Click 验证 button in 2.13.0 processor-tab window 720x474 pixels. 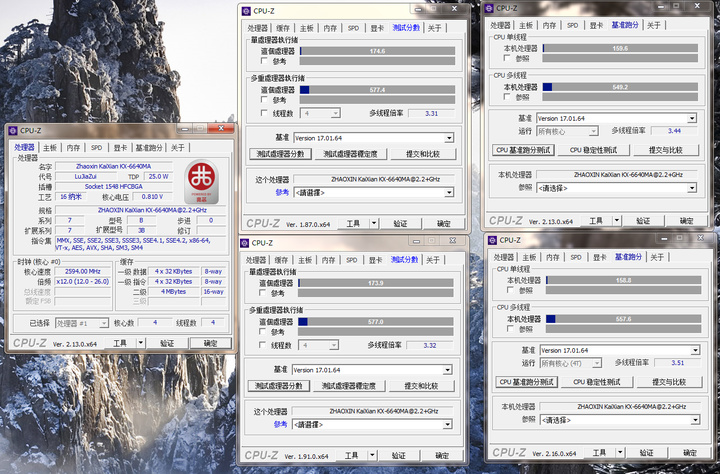pos(167,343)
